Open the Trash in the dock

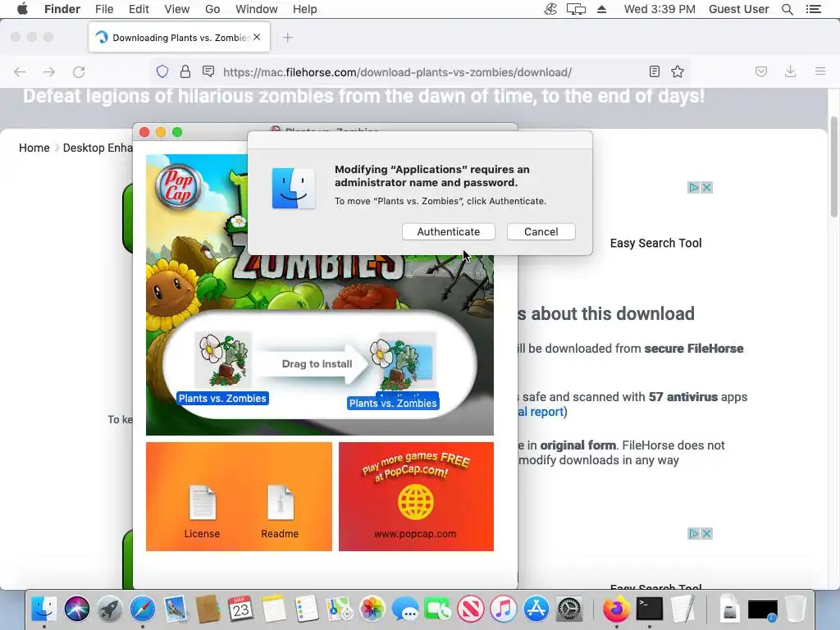[x=796, y=609]
